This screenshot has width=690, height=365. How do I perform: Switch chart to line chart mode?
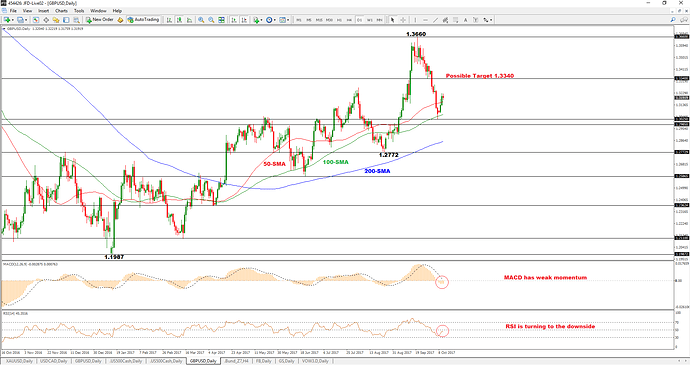(189, 20)
